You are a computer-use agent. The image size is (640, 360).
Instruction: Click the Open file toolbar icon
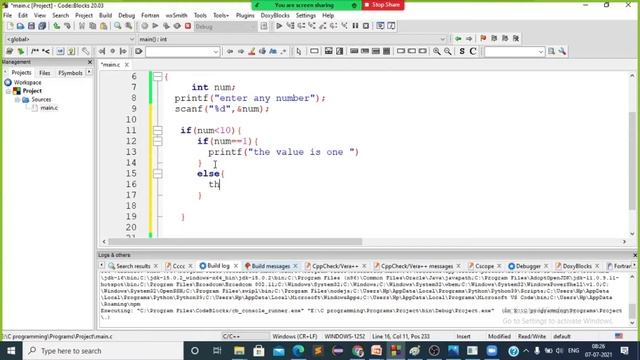[20, 26]
